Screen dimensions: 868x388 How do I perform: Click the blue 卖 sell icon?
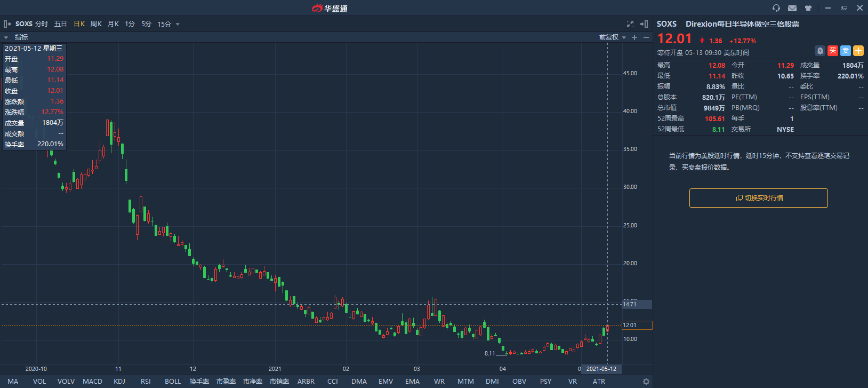[846, 51]
